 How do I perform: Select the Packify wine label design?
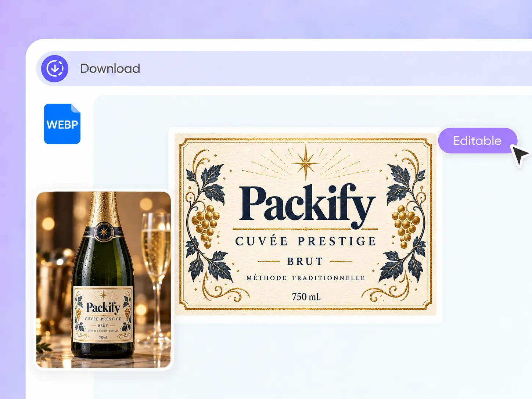point(305,224)
